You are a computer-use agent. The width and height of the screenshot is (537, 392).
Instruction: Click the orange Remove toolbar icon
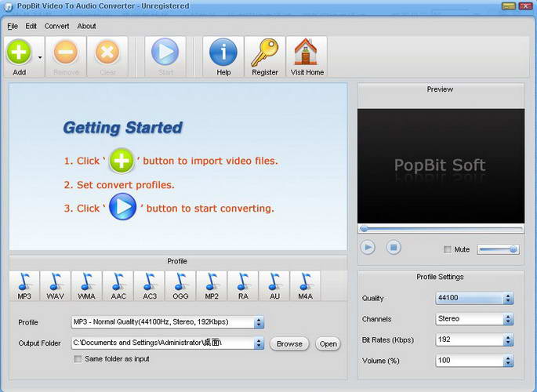point(66,52)
